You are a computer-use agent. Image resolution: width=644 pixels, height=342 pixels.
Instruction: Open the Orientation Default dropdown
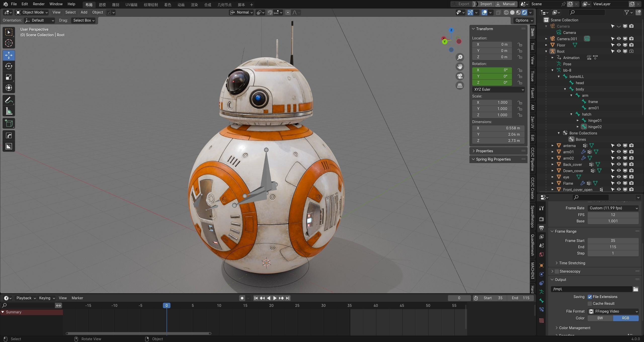point(39,20)
